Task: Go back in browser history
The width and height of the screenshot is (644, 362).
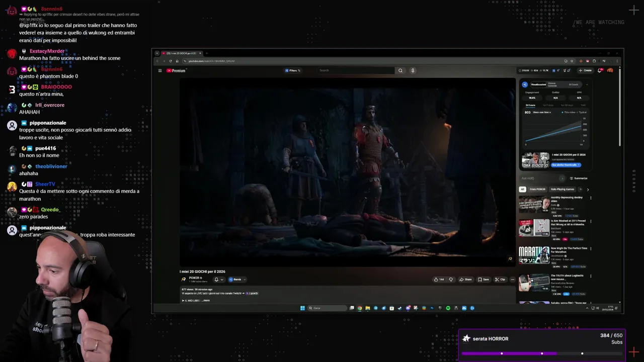Action: click(157, 61)
